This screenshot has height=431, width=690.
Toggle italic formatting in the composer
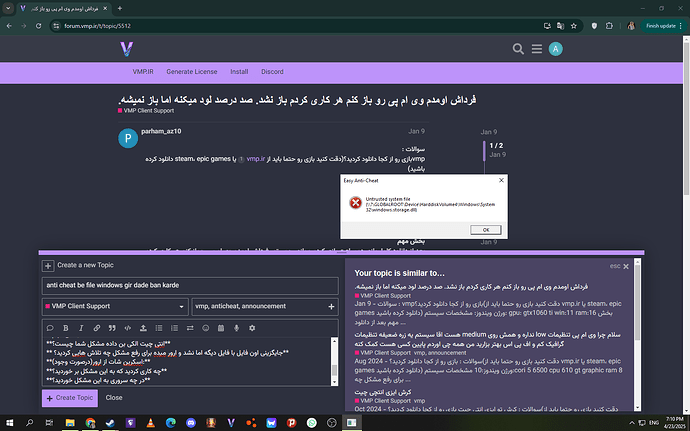pyautogui.click(x=81, y=328)
